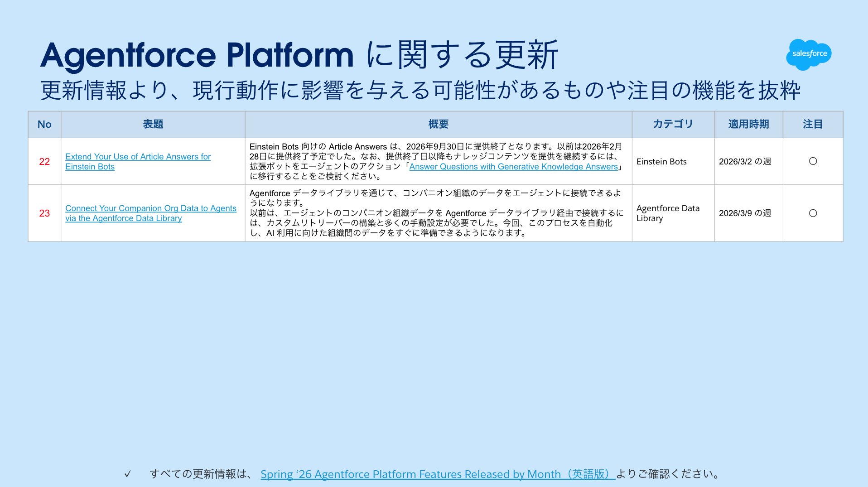The width and height of the screenshot is (868, 487).
Task: Open 'Answer Questions with Generative Knowledge Answers' link
Action: (x=513, y=166)
